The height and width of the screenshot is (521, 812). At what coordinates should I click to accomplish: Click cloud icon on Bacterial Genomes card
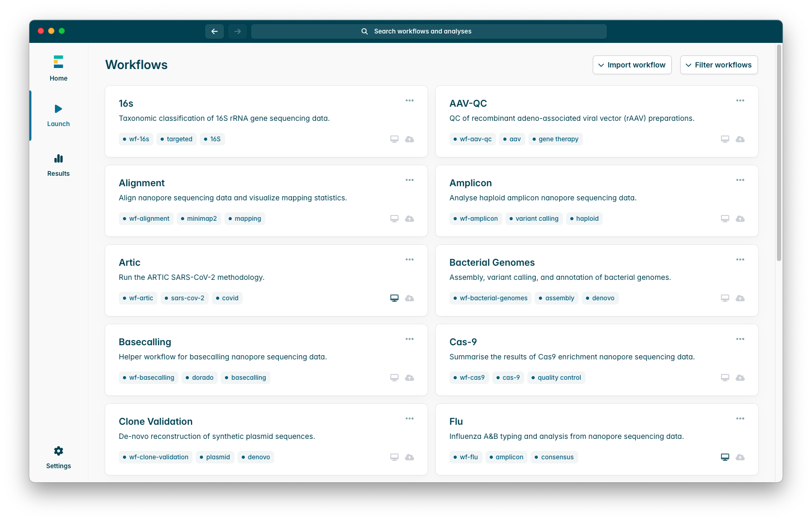(740, 298)
